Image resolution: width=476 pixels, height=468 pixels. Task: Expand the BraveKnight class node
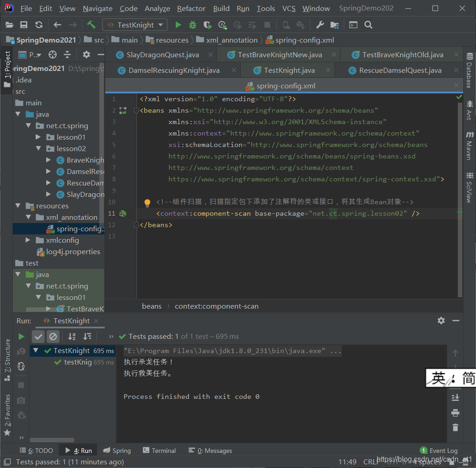pyautogui.click(x=48, y=160)
